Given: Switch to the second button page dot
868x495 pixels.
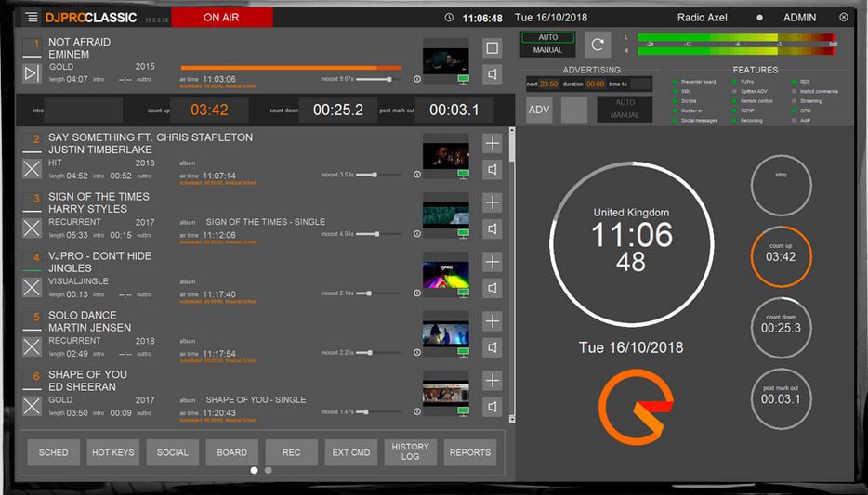Looking at the screenshot, I should point(269,470).
